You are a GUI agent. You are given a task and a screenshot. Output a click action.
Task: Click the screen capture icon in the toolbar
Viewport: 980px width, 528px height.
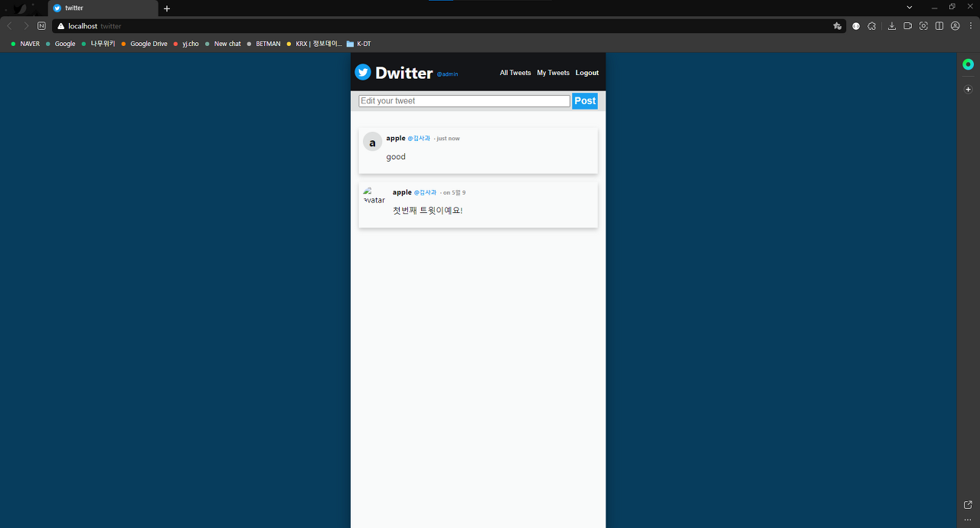(923, 26)
